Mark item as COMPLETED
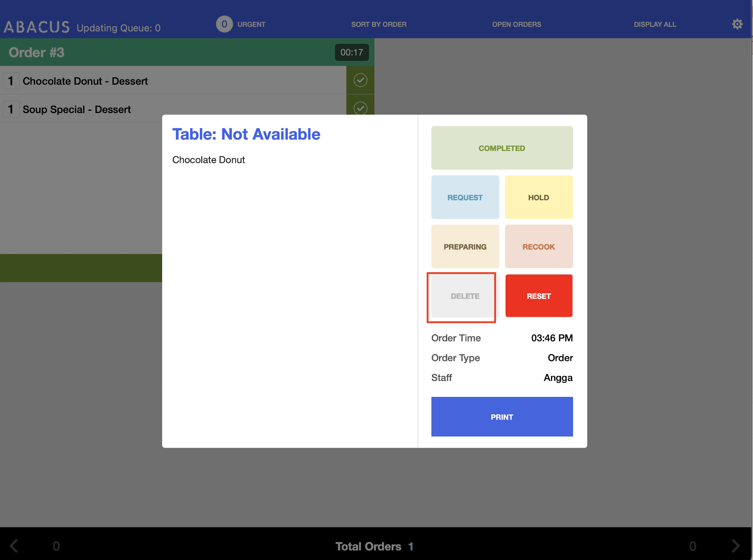The width and height of the screenshot is (753, 560). [502, 148]
